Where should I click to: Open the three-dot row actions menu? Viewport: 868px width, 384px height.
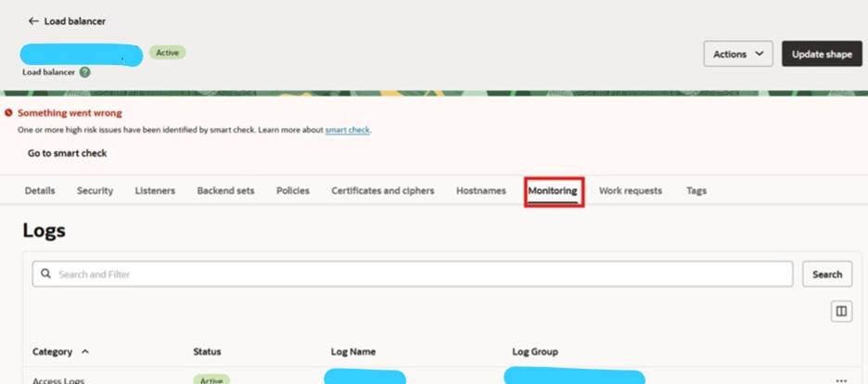841,379
